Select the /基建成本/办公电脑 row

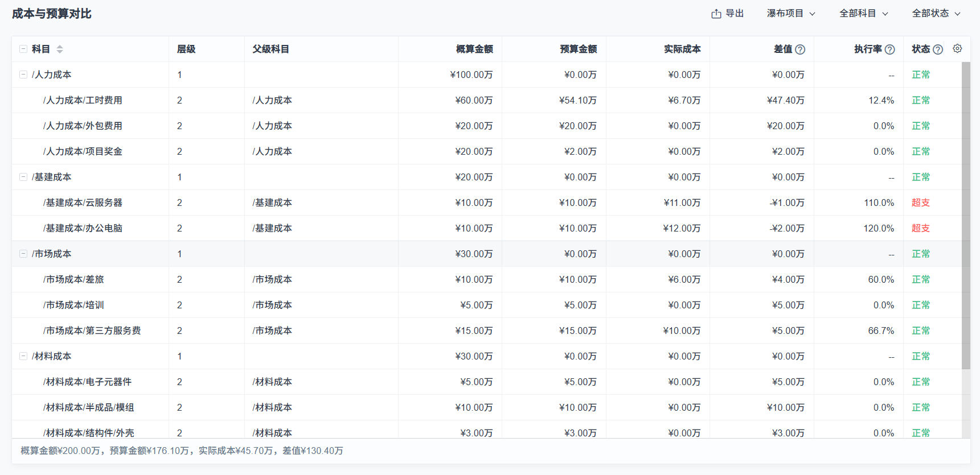486,228
